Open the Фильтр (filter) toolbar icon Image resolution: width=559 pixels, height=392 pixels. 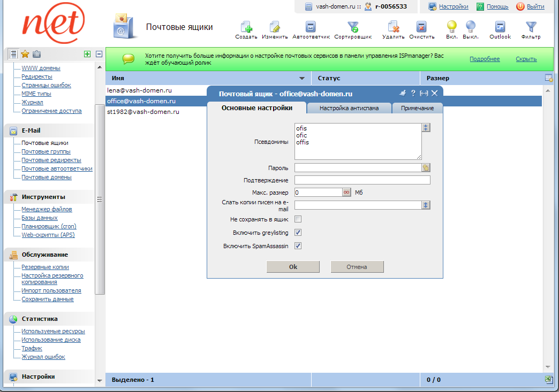(x=531, y=27)
